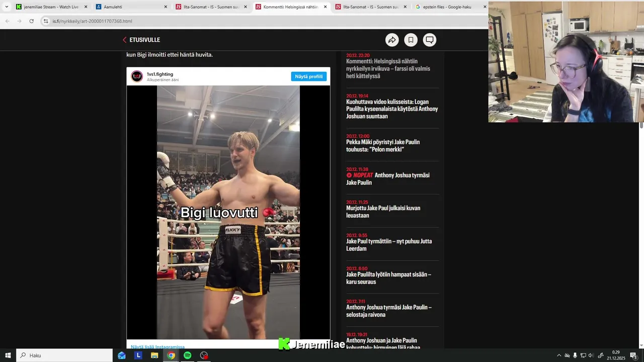Image resolution: width=644 pixels, height=362 pixels.
Task: Switch to the first Ilta-Sanomat tab
Action: click(x=211, y=7)
